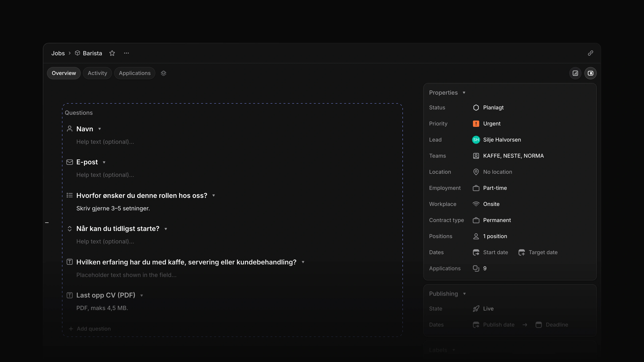Open dropdown next to Navn question
Screen dimensions: 644x362
[x=99, y=129]
